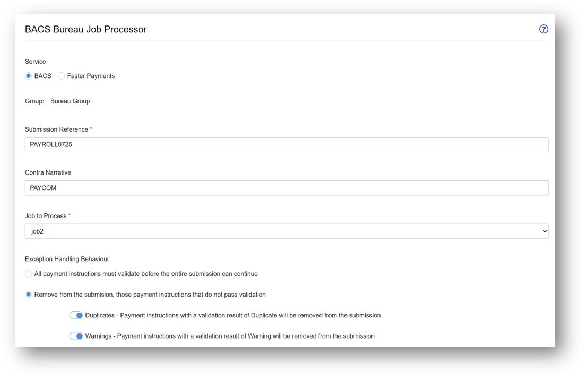
Task: Open the Job to Process dropdown showing job2
Action: 287,231
